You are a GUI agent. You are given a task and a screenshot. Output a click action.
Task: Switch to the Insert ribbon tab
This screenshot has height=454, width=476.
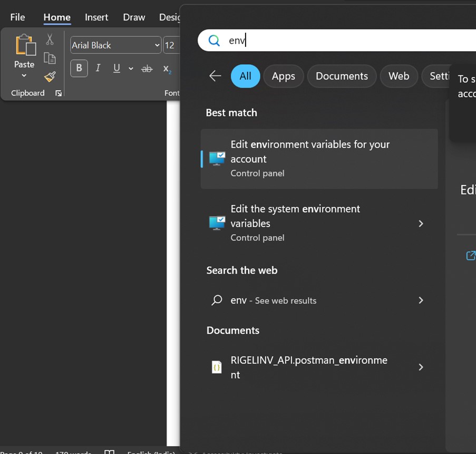[96, 17]
